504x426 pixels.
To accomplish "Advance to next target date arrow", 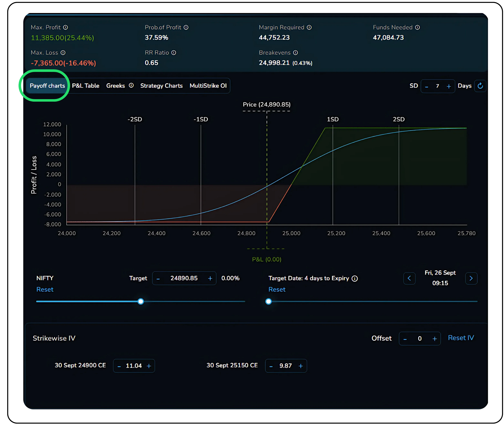I will [471, 278].
